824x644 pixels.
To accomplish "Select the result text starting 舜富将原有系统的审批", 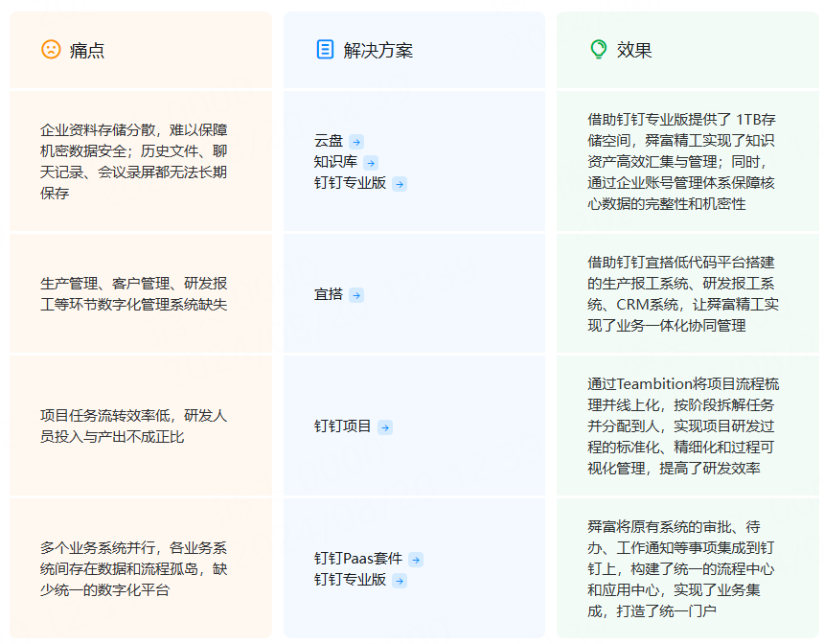I will (681, 569).
